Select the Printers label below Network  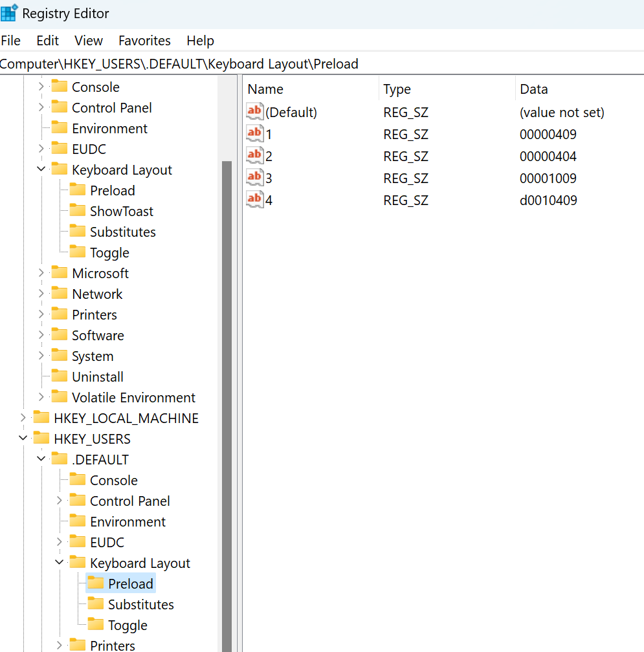(x=94, y=315)
